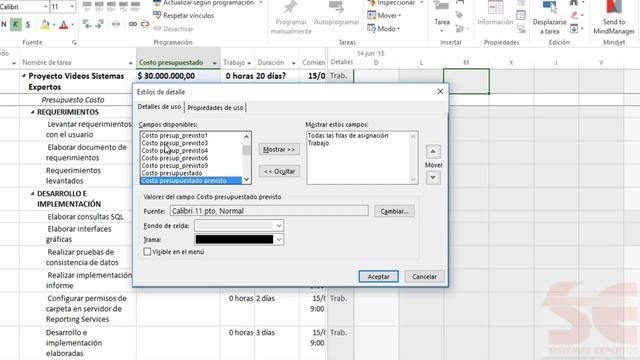
Task: Open font size 11 dropdown
Action: [72, 7]
